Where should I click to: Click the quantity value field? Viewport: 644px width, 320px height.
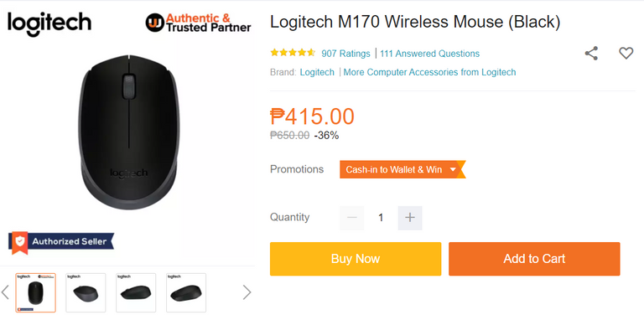click(381, 218)
